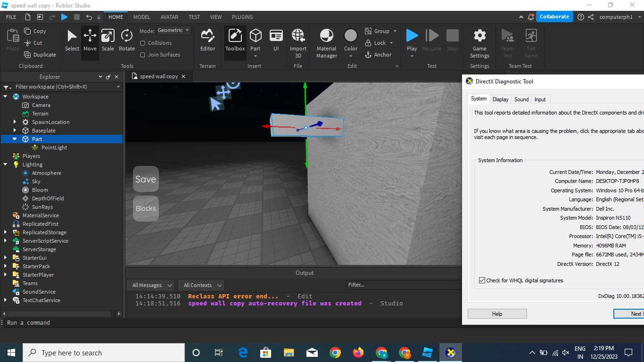Screen dimensions: 644x362
Task: Collapse the Workspace tree node
Action: coord(5,97)
